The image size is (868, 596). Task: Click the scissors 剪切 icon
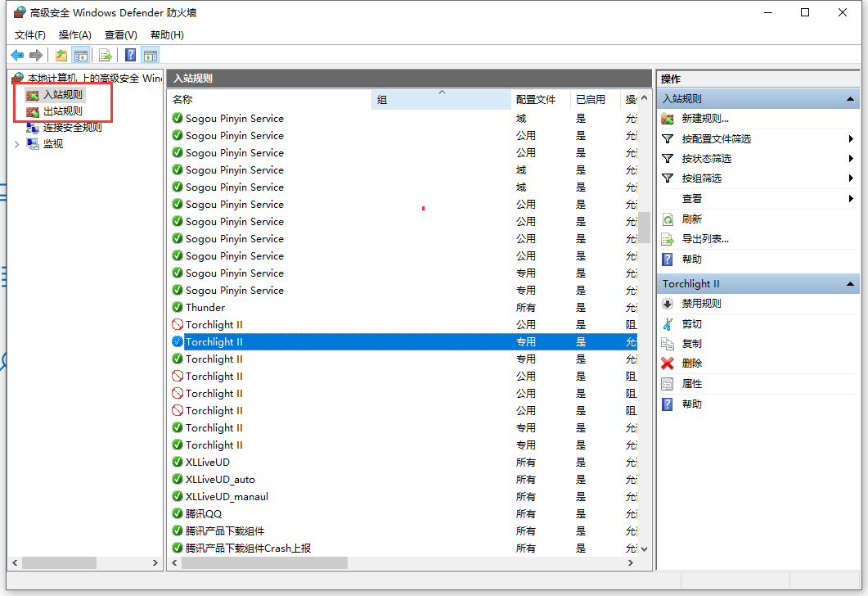(x=668, y=324)
